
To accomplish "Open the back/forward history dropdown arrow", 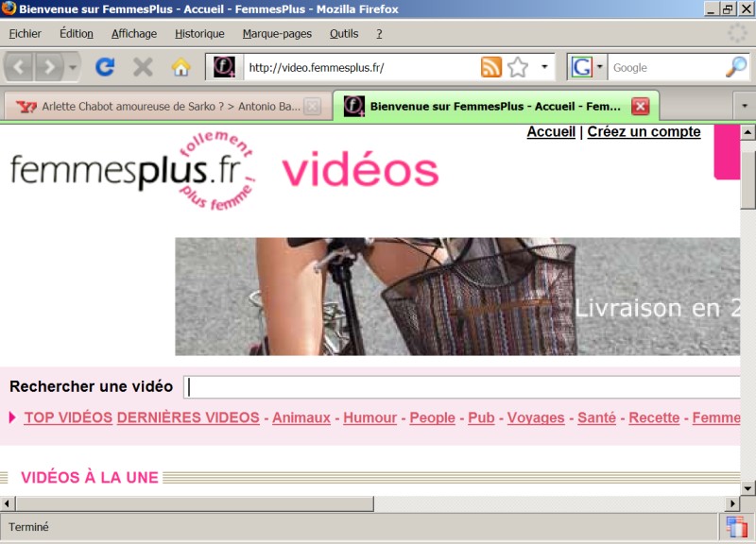I will click(x=73, y=67).
